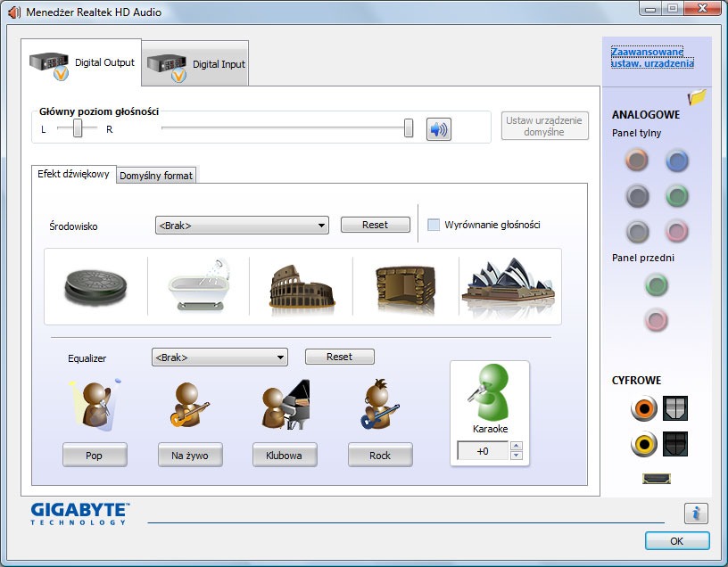Click the Rock equalizer button
728x567 pixels.
380,456
